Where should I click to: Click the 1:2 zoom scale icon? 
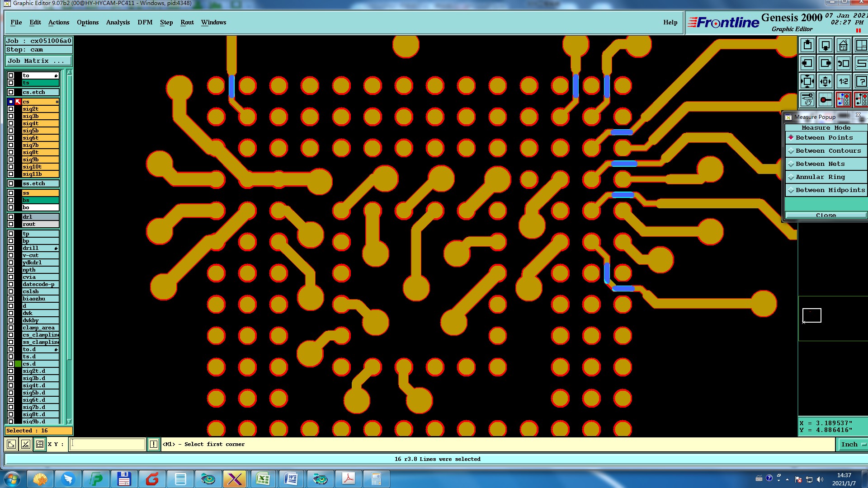pos(843,82)
